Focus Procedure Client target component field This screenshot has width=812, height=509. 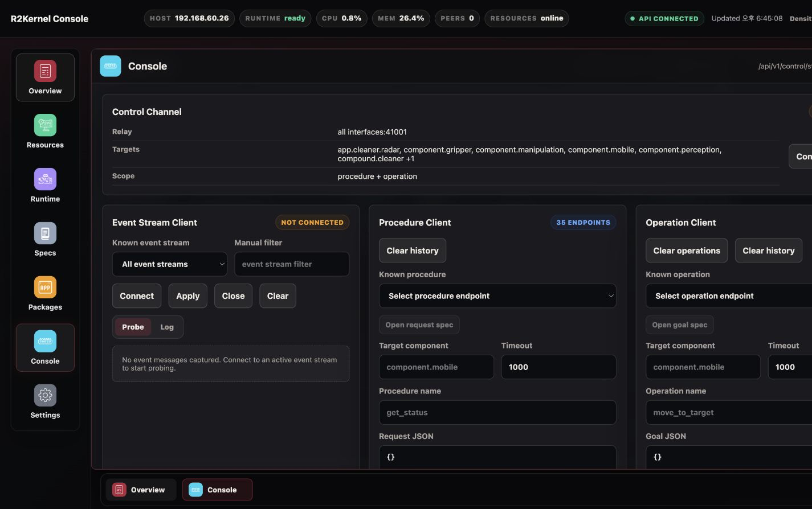pyautogui.click(x=436, y=367)
